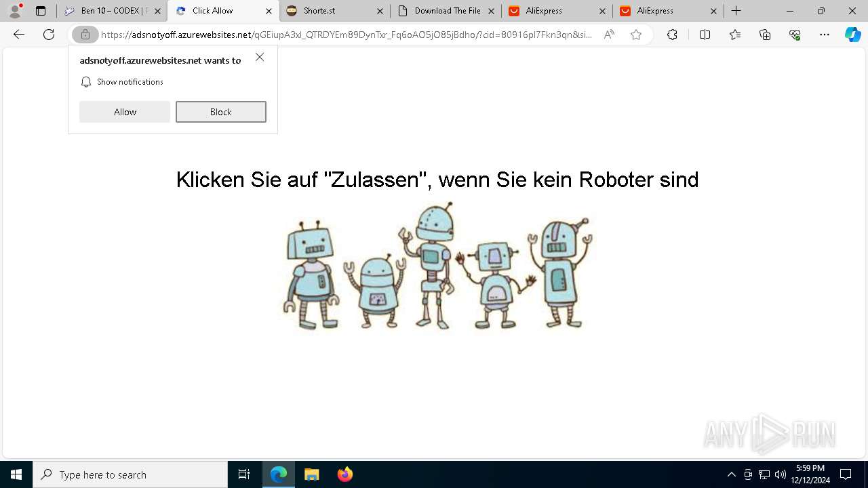Click the 'Klicken Sie auf Zulassen' heading text
Viewport: 868px width, 488px height.
(437, 180)
